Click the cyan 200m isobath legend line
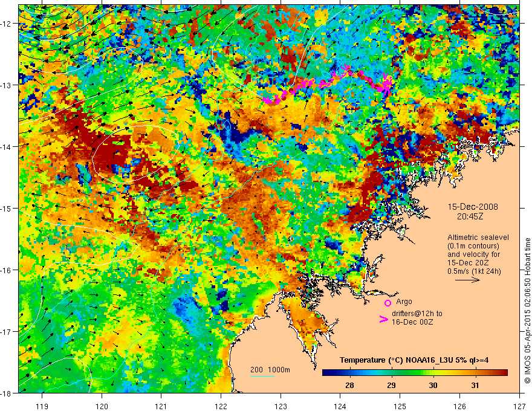 point(262,376)
